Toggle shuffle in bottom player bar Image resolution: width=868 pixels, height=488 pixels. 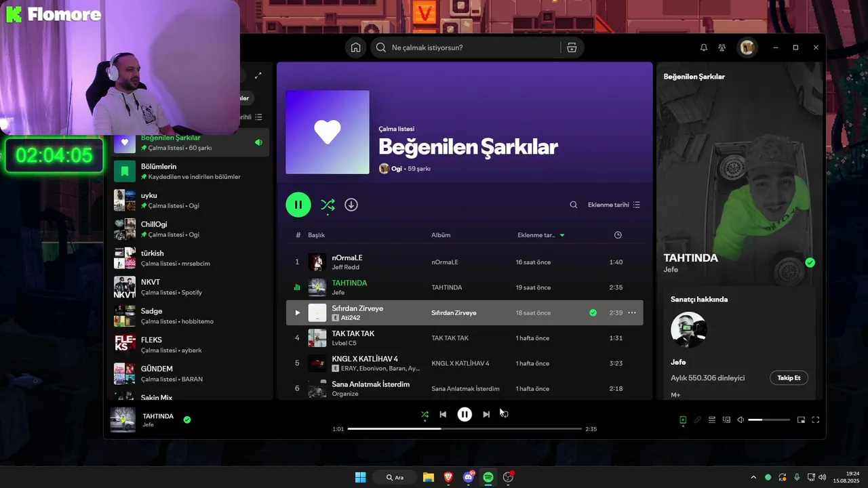coord(425,414)
